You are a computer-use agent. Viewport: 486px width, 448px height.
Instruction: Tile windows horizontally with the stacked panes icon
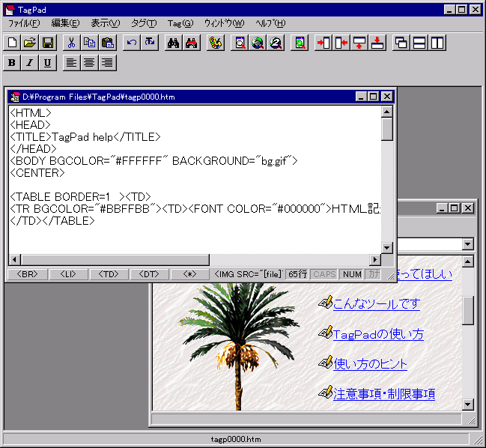pyautogui.click(x=419, y=43)
